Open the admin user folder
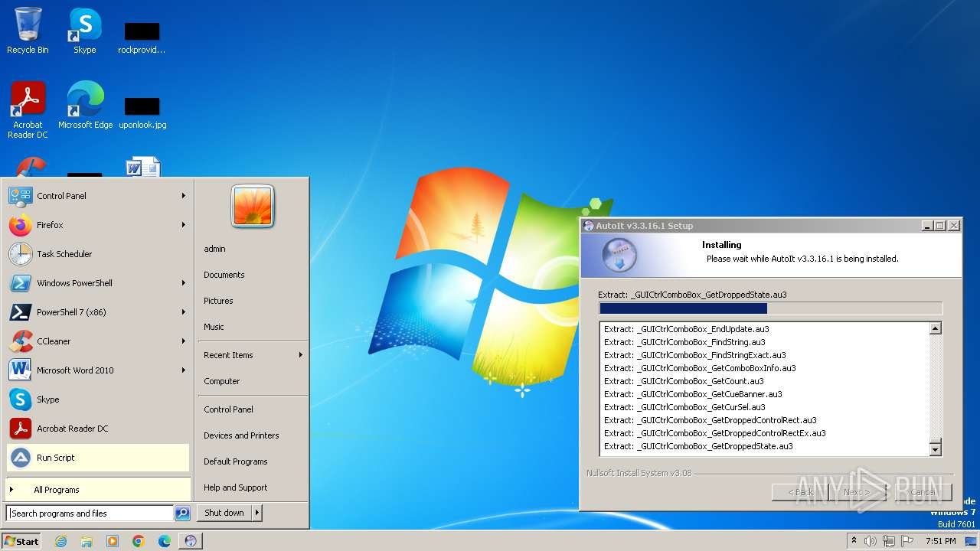 (x=214, y=249)
